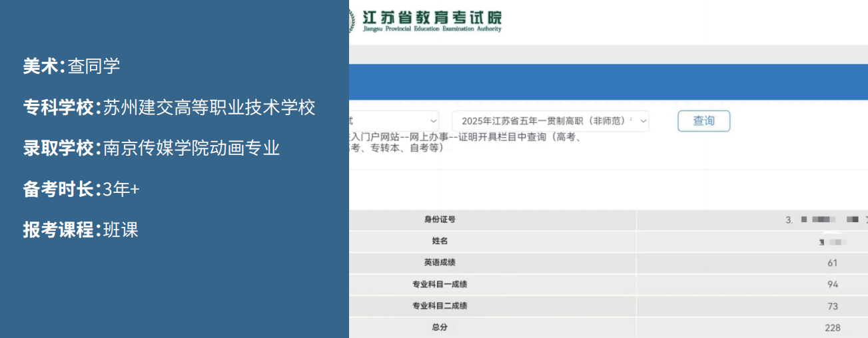Select the 英语成绩 row label

point(440,262)
